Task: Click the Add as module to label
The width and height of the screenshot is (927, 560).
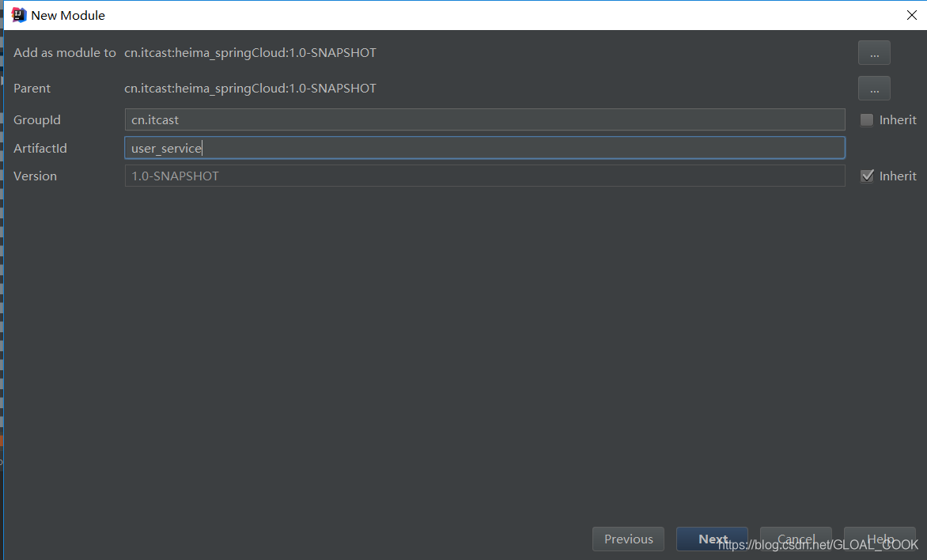Action: (x=64, y=53)
